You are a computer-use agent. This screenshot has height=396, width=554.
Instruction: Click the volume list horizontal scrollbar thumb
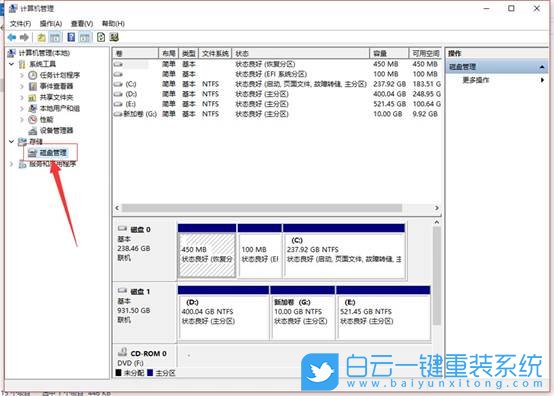262,208
